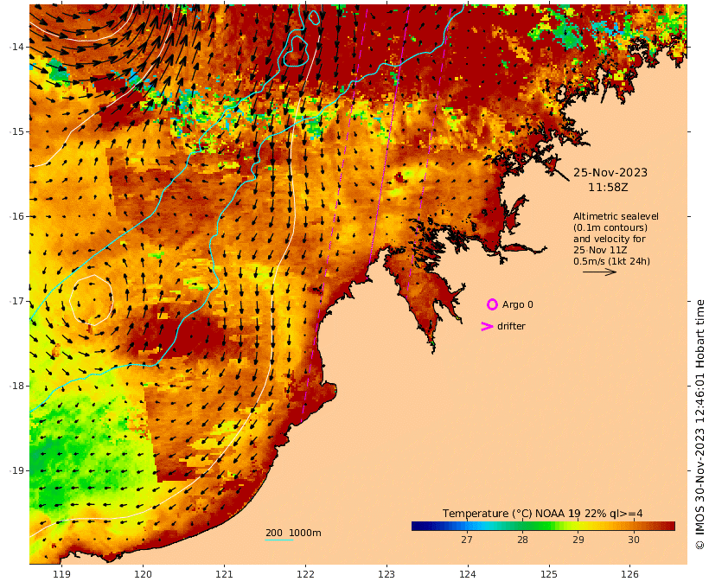Click latitude tick label -19
Image resolution: width=709 pixels, height=588 pixels.
click(x=16, y=470)
